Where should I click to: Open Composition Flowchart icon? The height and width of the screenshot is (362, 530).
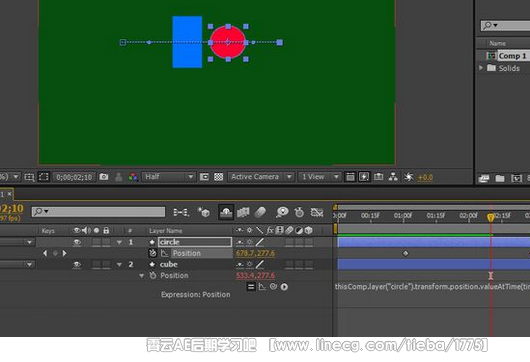tap(393, 177)
